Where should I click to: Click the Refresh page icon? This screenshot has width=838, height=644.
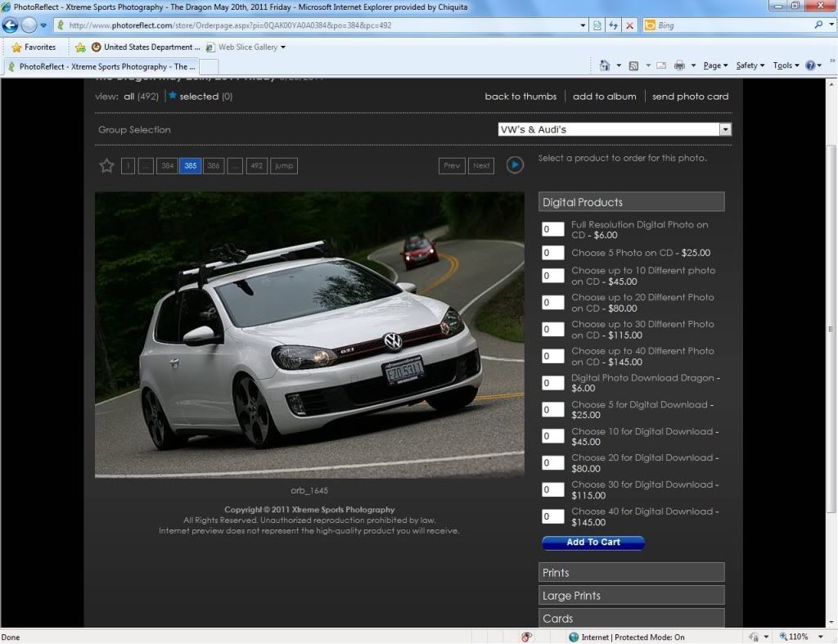[x=614, y=25]
